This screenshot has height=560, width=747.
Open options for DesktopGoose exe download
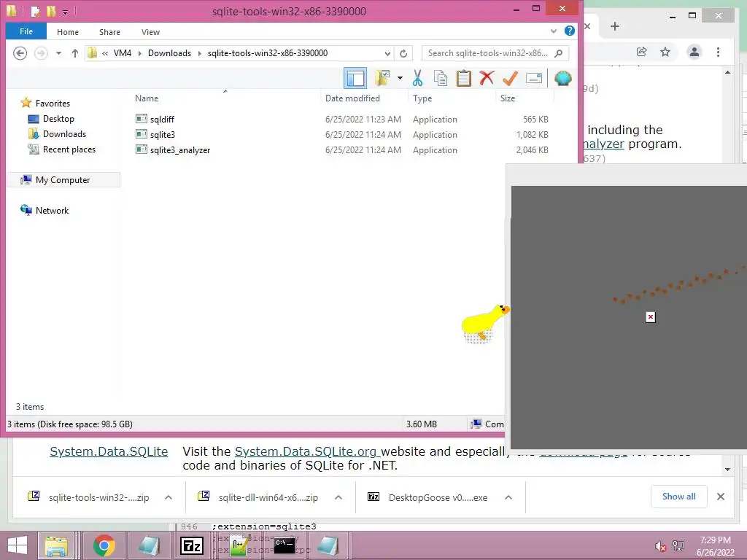508,497
